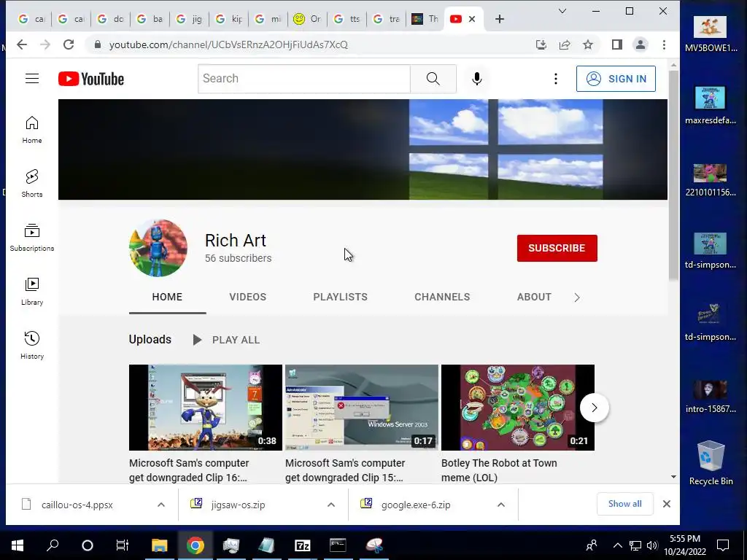
Task: Click the YouTube logo
Action: [x=91, y=79]
